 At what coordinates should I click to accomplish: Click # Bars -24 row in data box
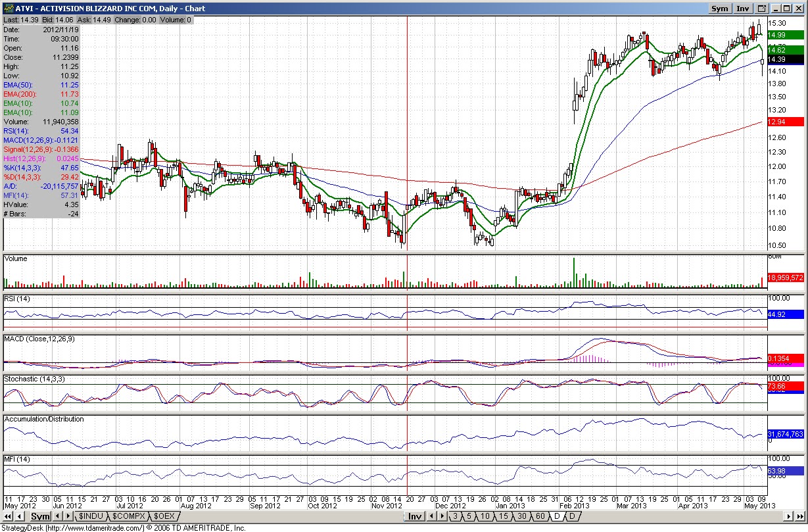41,214
